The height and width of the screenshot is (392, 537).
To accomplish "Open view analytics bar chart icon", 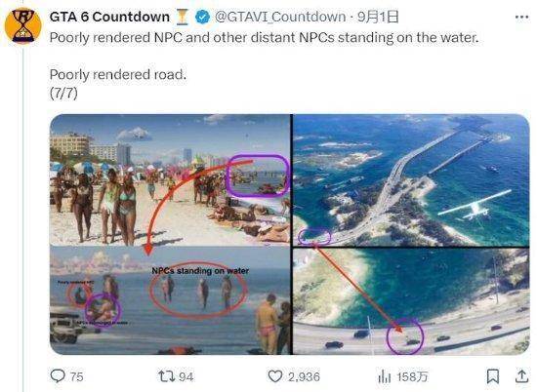I will (385, 376).
